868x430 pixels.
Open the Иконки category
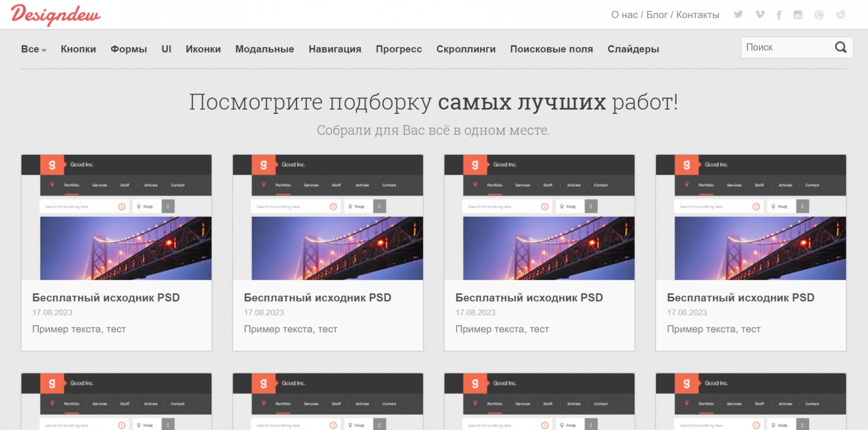(203, 49)
